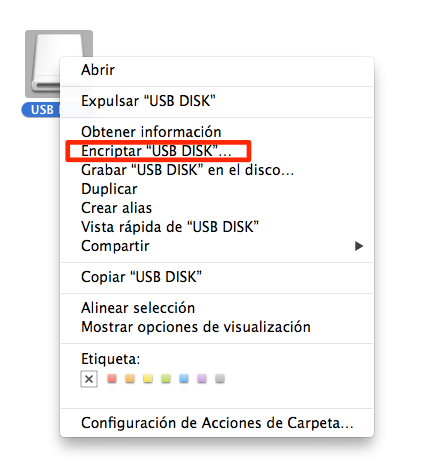The width and height of the screenshot is (421, 463).
Task: Apply the blue label color
Action: [184, 379]
